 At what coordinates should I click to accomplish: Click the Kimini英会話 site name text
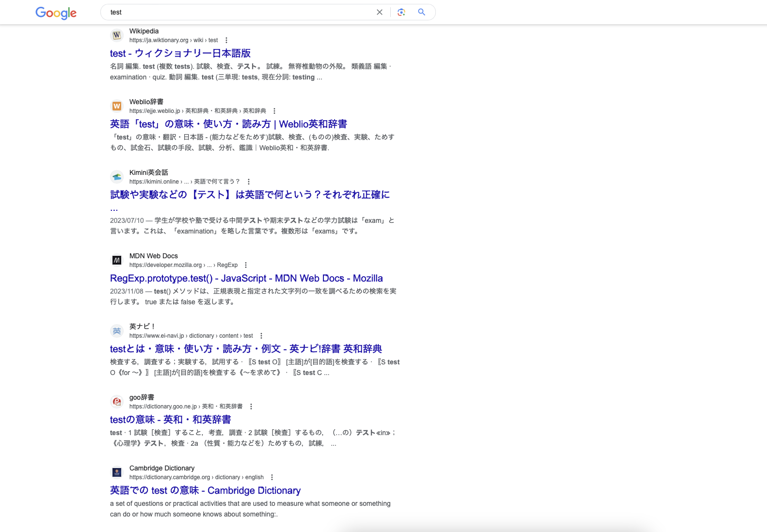149,172
